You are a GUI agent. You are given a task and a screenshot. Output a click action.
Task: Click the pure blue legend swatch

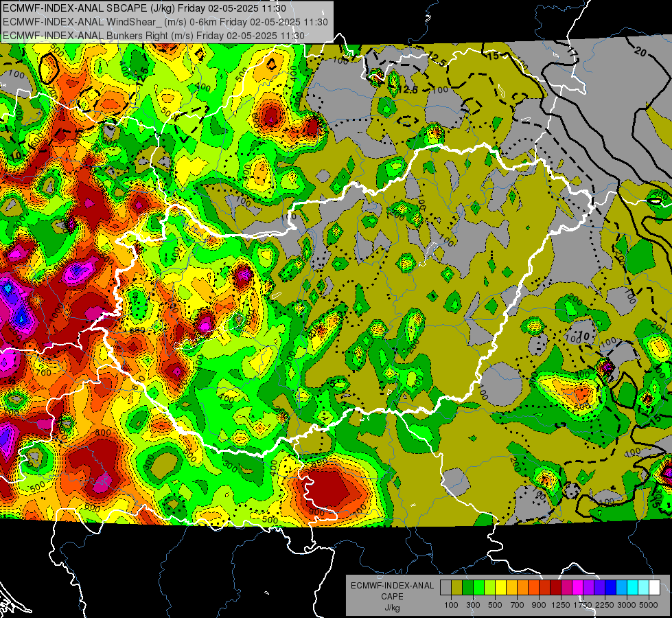610,587
